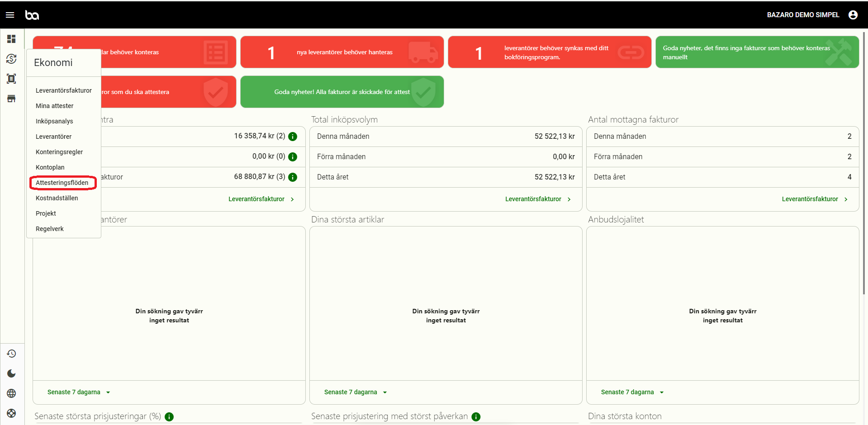Open the dashboard icon in sidebar
The width and height of the screenshot is (868, 425).
(11, 39)
